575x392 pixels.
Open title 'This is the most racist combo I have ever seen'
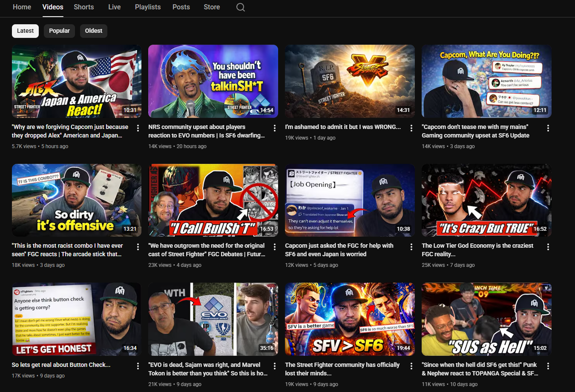point(67,250)
